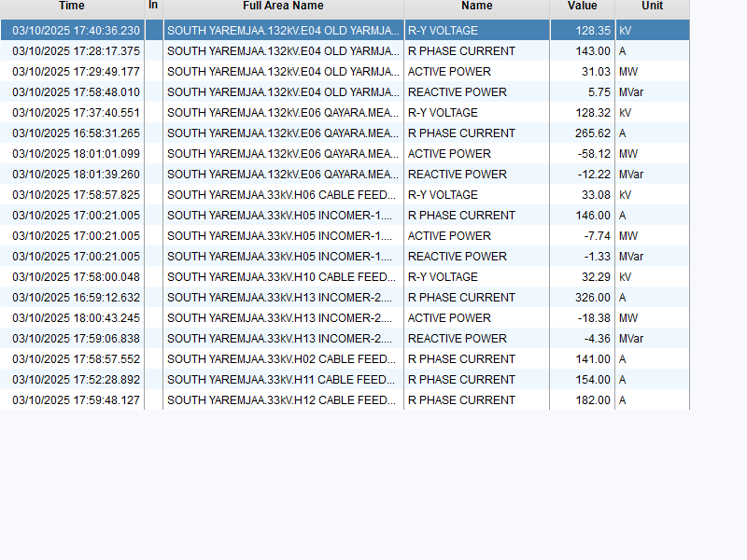Click the 32.29 kV value
Image resolution: width=747 pixels, height=560 pixels.
tap(583, 276)
